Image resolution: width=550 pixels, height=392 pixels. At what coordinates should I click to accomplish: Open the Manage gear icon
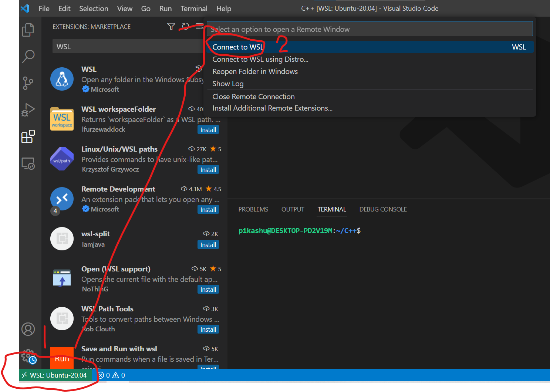(28, 356)
